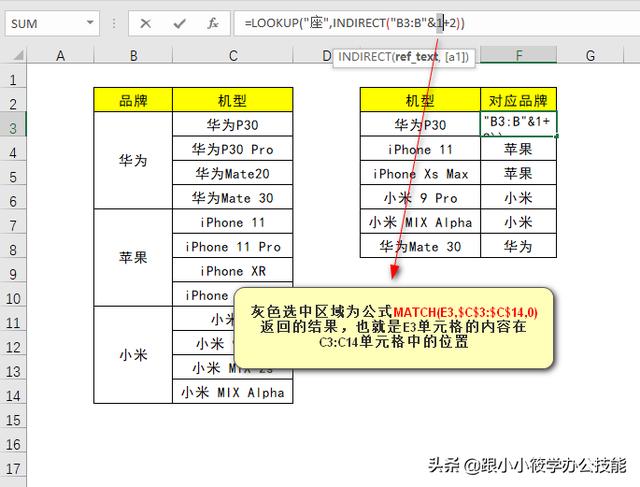Screen dimensions: 640x487
Task: Select column G header
Action: point(590,55)
